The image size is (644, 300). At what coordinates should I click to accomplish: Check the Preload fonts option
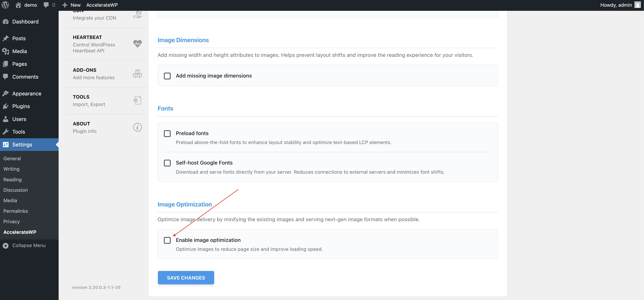click(167, 134)
